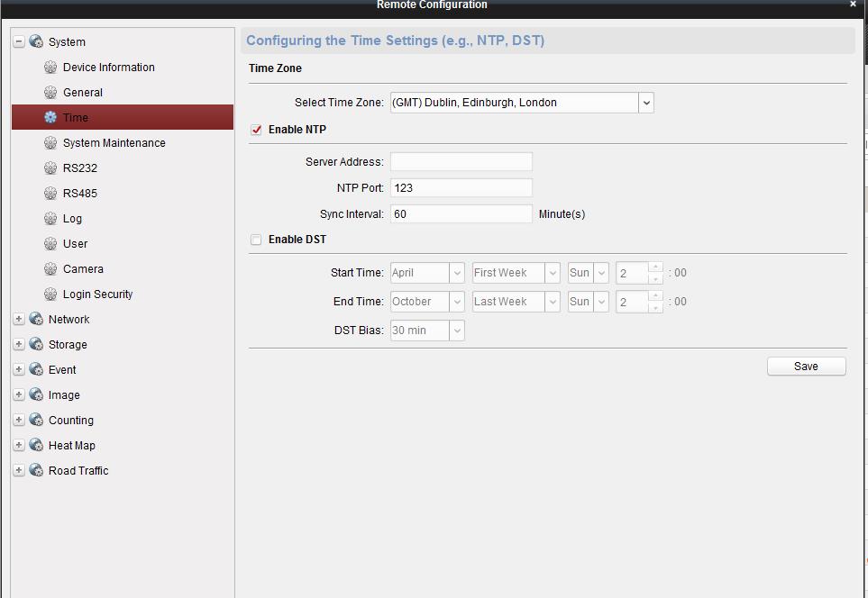Click the globe icon beside Heat Map
This screenshot has height=598, width=868.
point(36,446)
